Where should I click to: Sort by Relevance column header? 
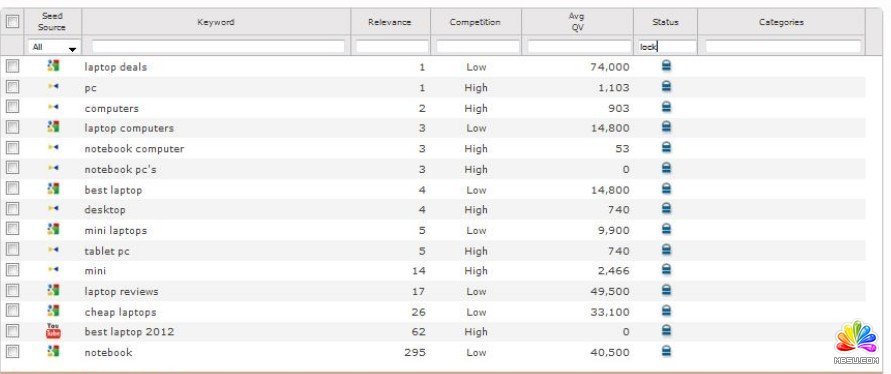pyautogui.click(x=390, y=22)
